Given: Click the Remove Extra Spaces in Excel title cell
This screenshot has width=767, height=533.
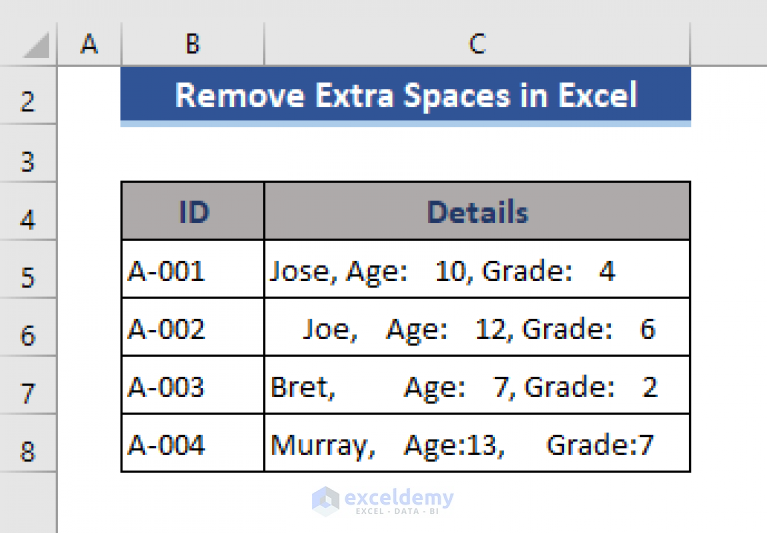Looking at the screenshot, I should click(x=406, y=95).
